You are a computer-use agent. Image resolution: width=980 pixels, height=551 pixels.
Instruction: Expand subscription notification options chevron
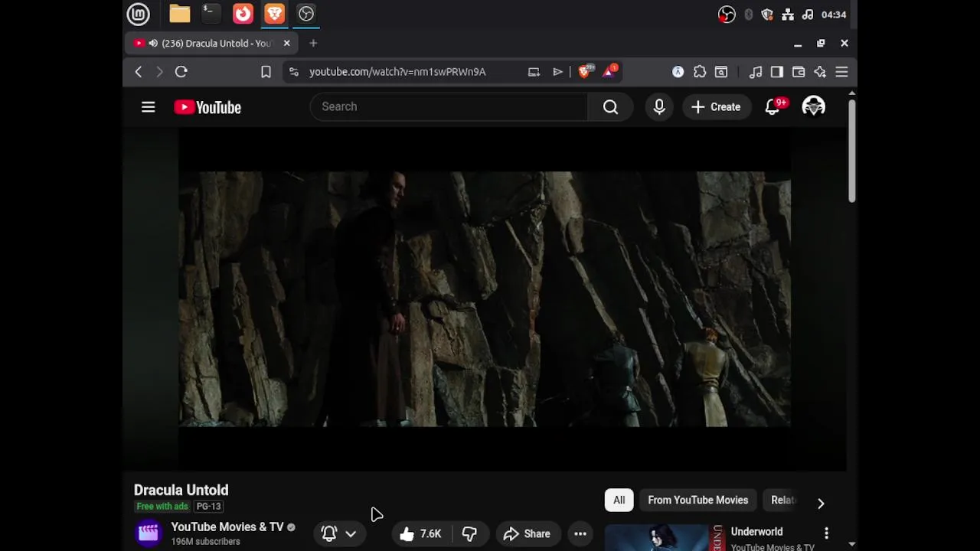pos(351,534)
